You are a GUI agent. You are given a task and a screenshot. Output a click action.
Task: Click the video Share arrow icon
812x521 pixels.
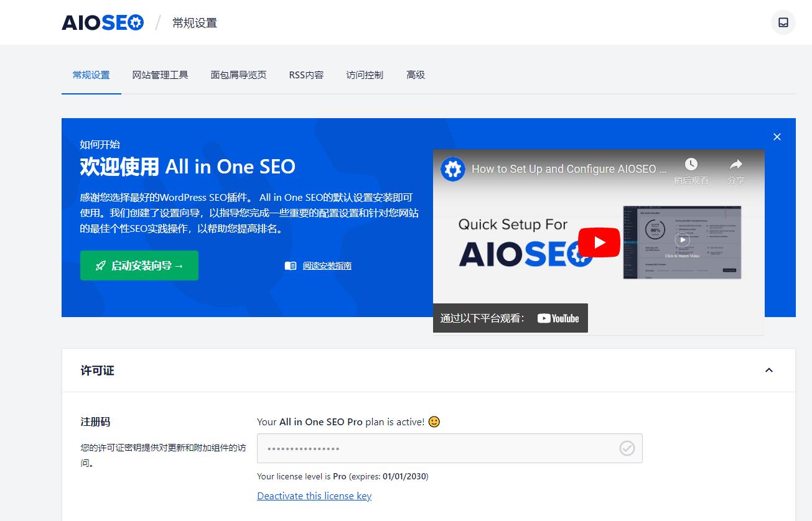[735, 164]
